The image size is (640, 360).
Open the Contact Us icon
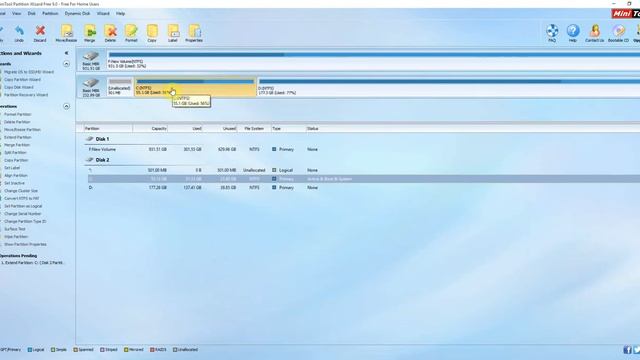[x=594, y=33]
